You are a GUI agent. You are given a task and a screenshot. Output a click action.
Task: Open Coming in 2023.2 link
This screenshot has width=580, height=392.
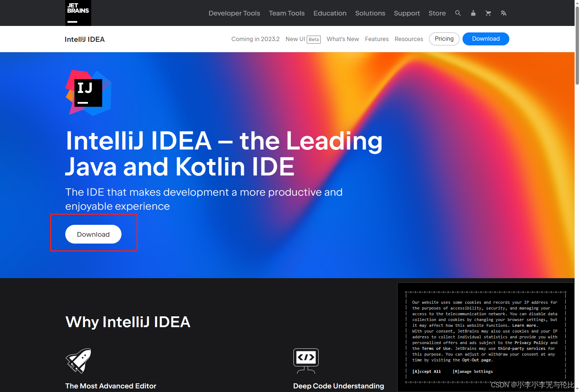pyautogui.click(x=256, y=39)
